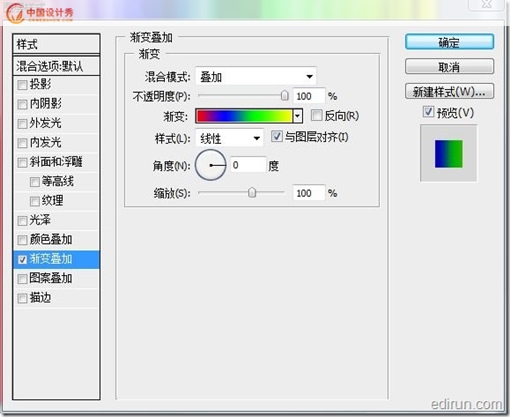The height and width of the screenshot is (417, 510).
Task: Click the rainbow gradient color bar
Action: pyautogui.click(x=244, y=116)
